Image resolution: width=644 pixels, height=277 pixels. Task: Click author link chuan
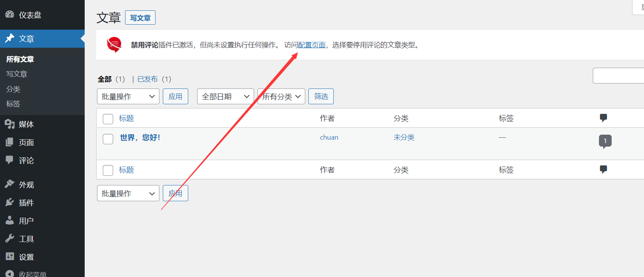click(329, 137)
